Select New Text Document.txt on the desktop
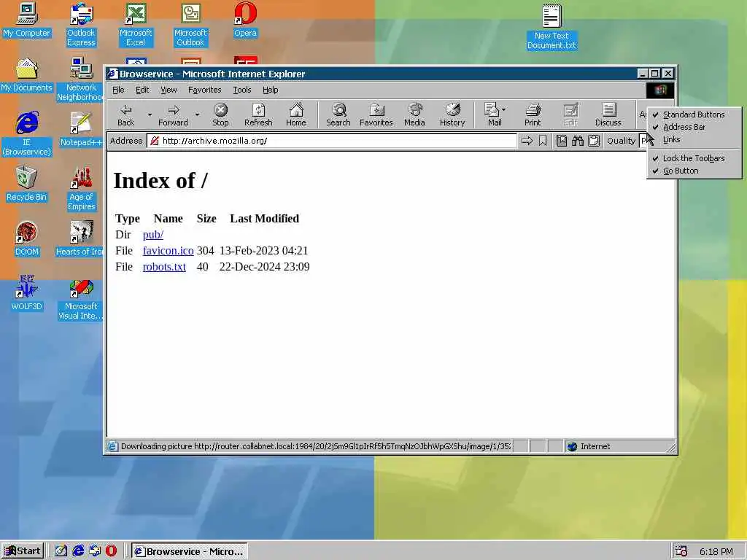Image resolution: width=747 pixels, height=560 pixels. 551,27
